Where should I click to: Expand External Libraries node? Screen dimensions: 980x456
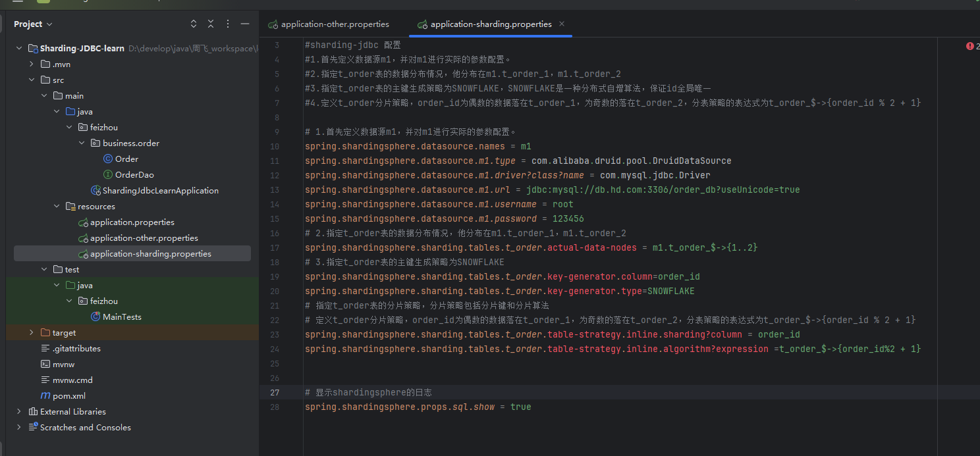(x=18, y=411)
